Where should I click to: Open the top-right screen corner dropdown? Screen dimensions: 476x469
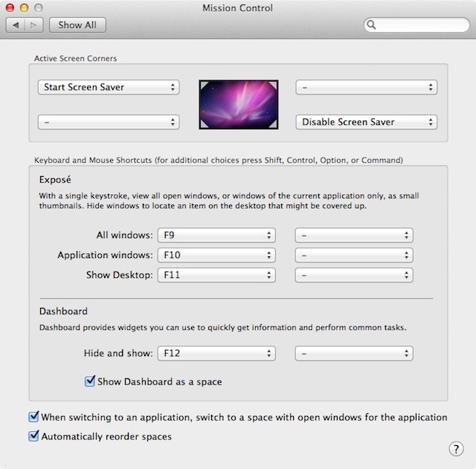click(x=367, y=87)
